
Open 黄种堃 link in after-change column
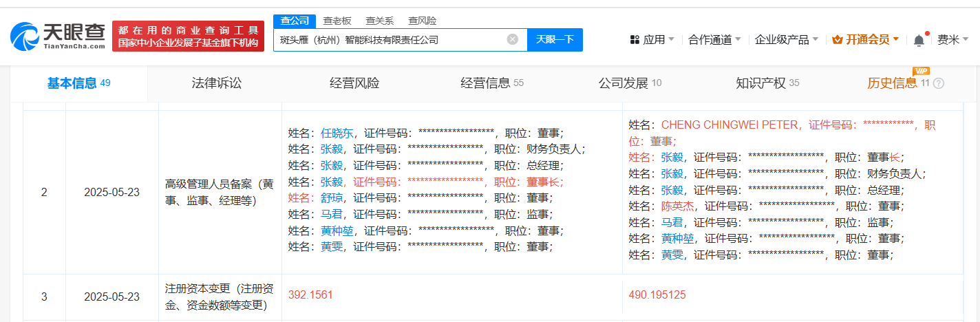tap(677, 239)
